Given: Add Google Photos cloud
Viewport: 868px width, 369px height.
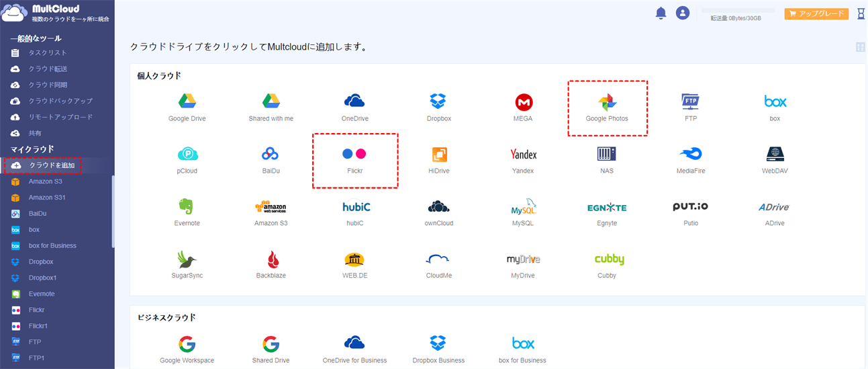Looking at the screenshot, I should coord(607,108).
